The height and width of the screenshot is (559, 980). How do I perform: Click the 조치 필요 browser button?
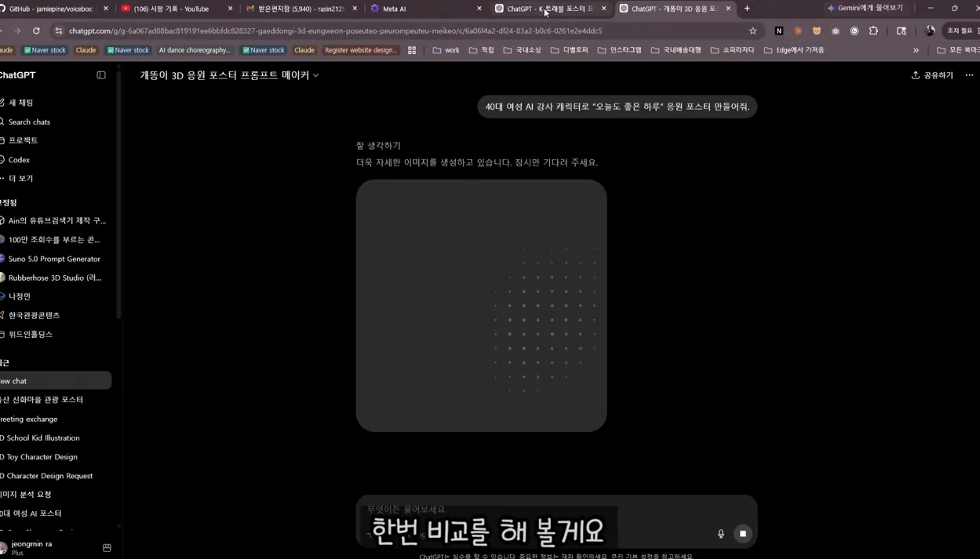click(960, 31)
